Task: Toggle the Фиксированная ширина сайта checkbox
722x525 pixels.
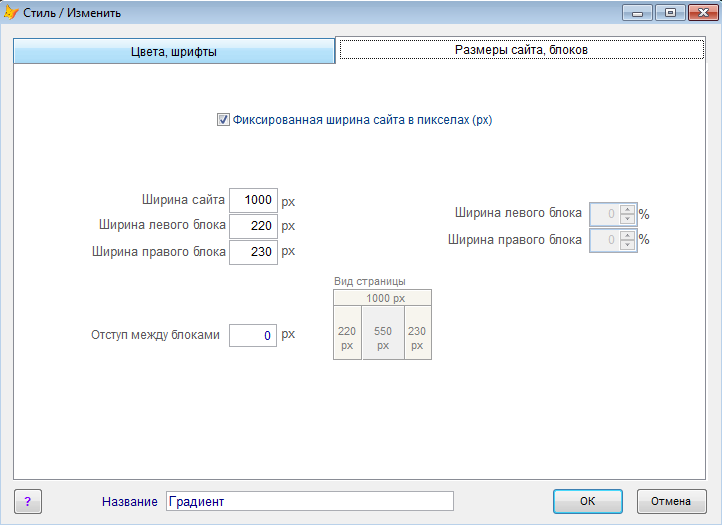Action: [223, 120]
